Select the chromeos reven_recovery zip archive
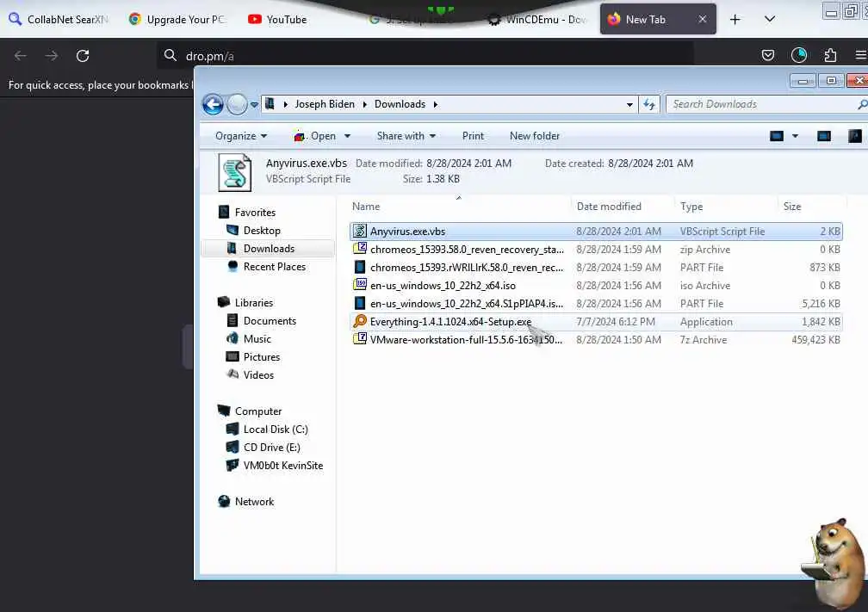This screenshot has width=868, height=612. (596, 250)
